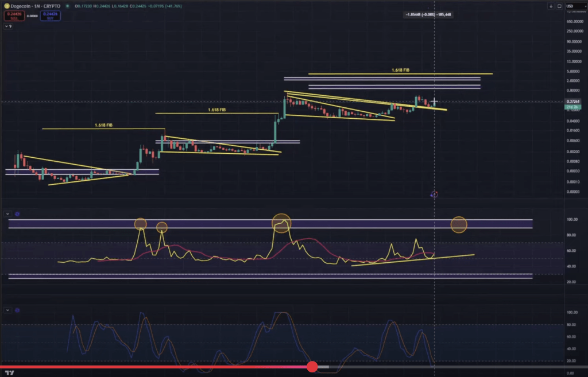The width and height of the screenshot is (588, 377).
Task: Open the USD currency dropdown
Action: coord(576,5)
